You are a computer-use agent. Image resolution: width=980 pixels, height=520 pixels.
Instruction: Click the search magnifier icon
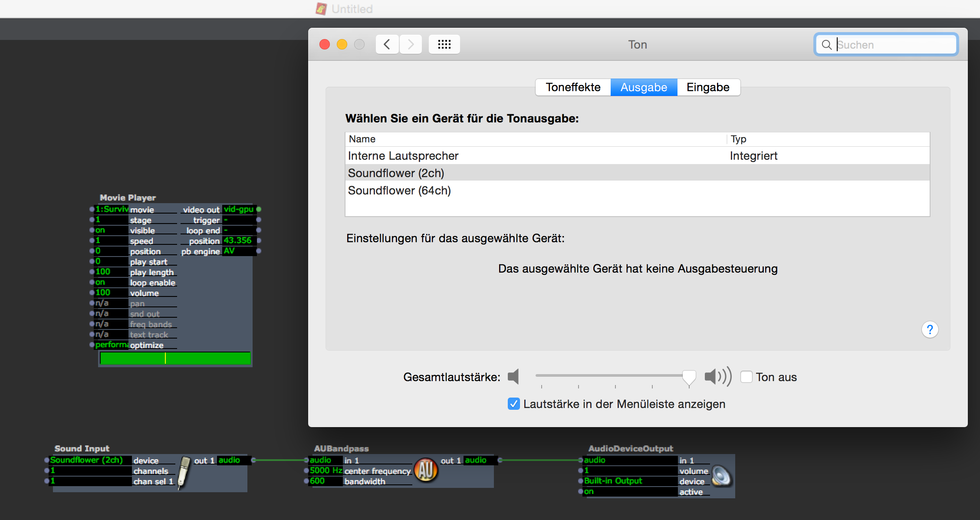click(x=827, y=45)
